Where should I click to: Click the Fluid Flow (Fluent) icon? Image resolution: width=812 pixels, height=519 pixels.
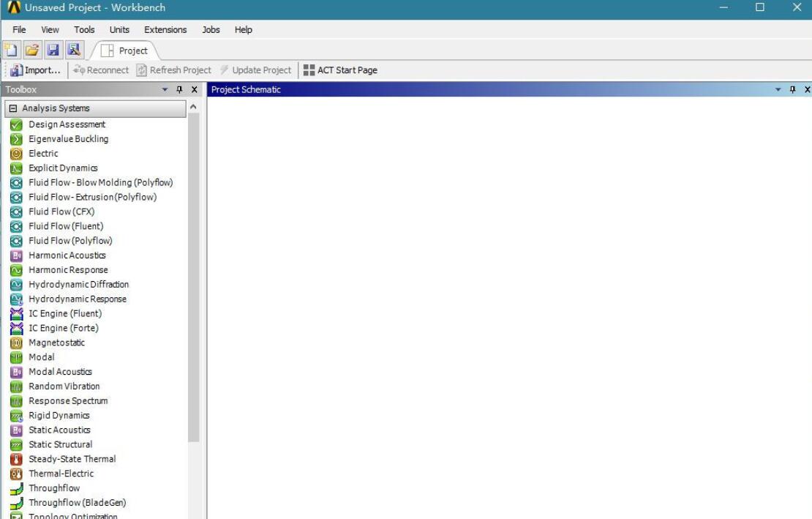point(17,226)
